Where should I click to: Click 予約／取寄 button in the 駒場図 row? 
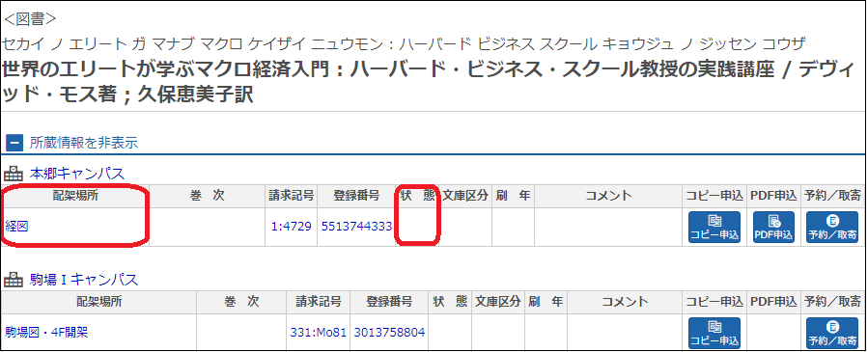pos(832,334)
